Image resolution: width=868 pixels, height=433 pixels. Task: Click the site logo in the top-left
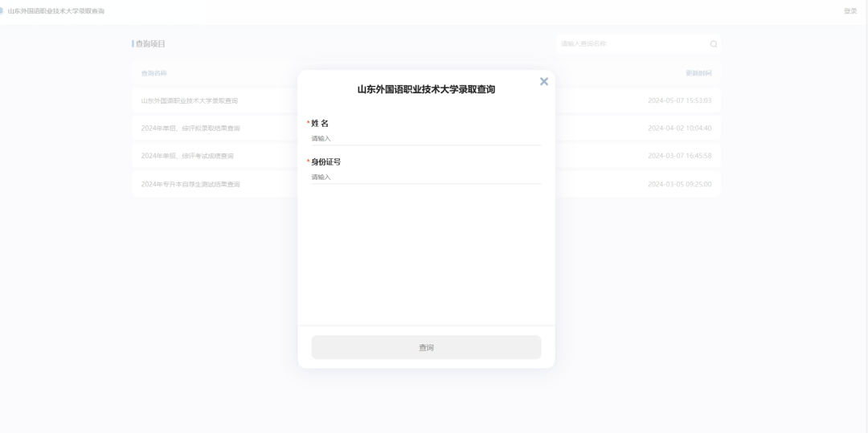coord(2,10)
